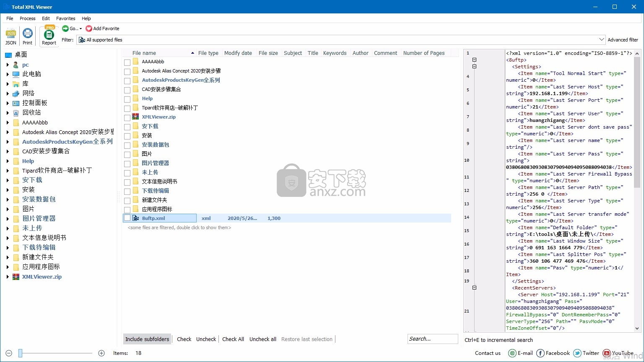Collapse the 8uftp node in XML viewer
Image resolution: width=644 pixels, height=362 pixels.
(x=474, y=60)
